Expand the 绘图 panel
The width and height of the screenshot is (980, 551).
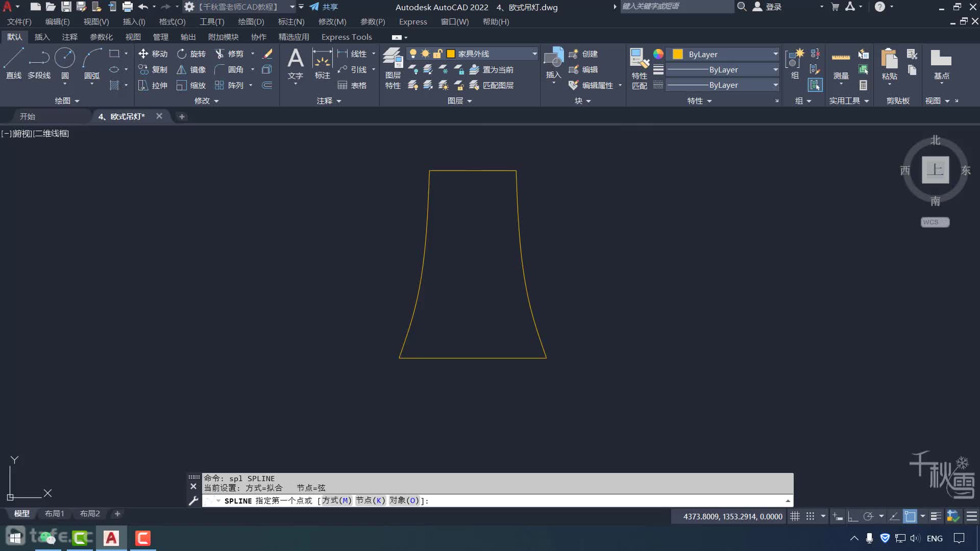point(67,101)
